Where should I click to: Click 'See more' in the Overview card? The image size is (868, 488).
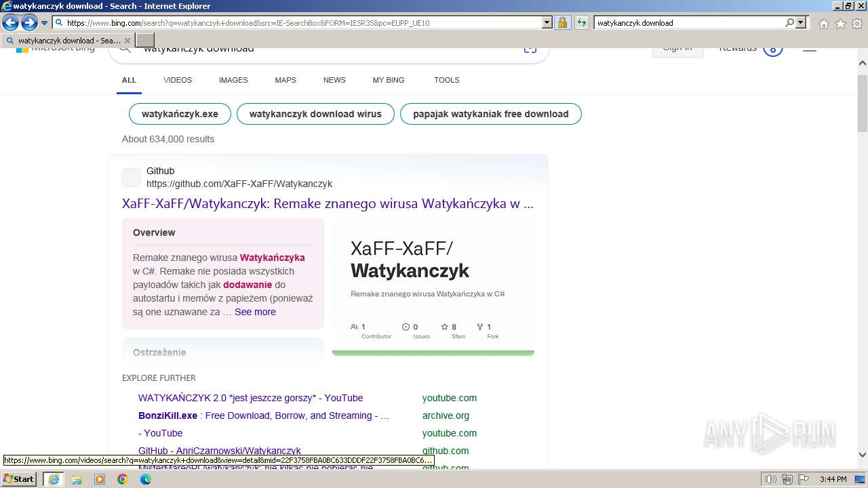(x=255, y=312)
